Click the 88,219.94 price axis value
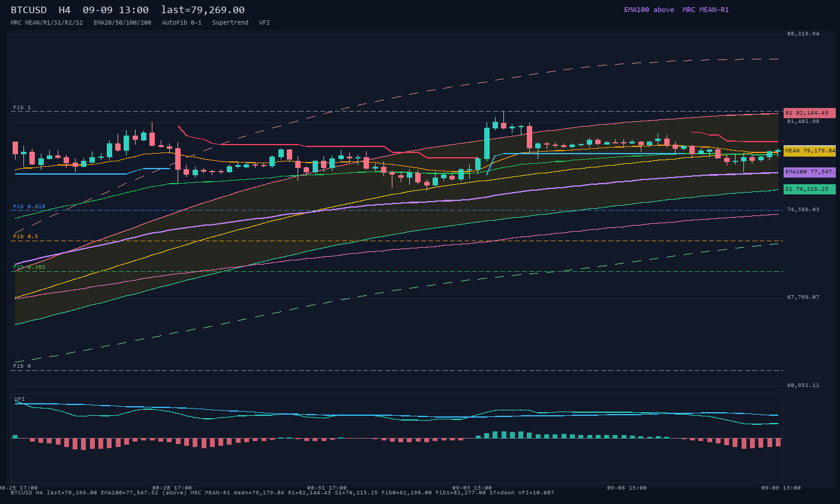The height and width of the screenshot is (504, 840). pos(803,34)
